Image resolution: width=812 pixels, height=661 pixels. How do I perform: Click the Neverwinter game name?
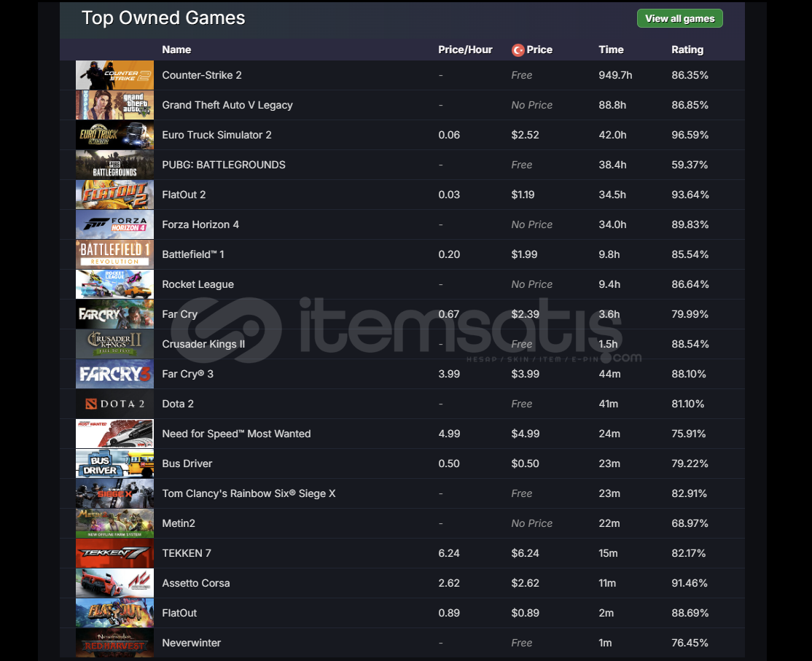click(x=191, y=643)
